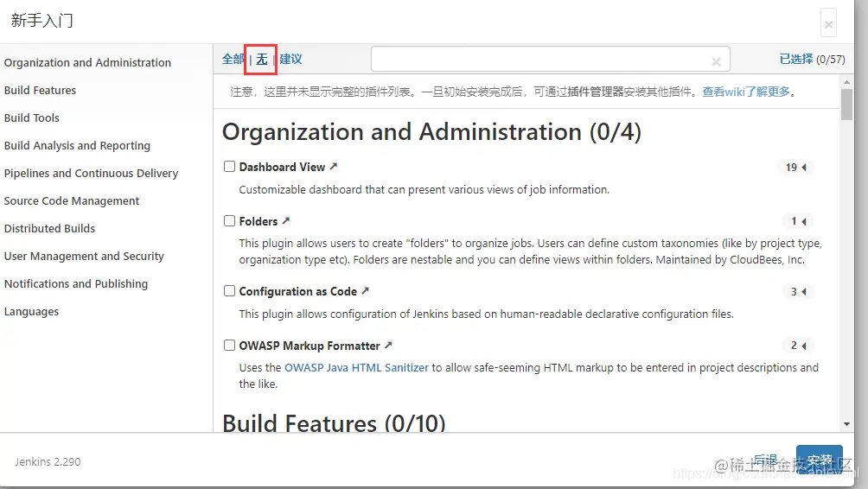This screenshot has height=489, width=868.
Task: Select Notifications and Publishing category
Action: pyautogui.click(x=76, y=283)
